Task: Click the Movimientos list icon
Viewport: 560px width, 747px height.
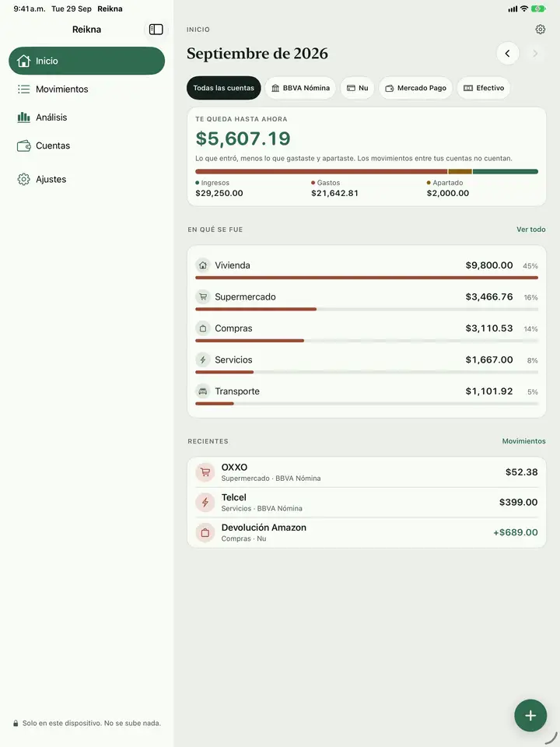Action: tap(23, 89)
